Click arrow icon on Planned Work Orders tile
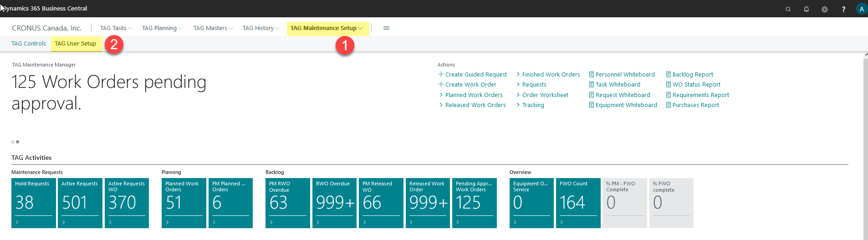The image size is (868, 240). 168,222
